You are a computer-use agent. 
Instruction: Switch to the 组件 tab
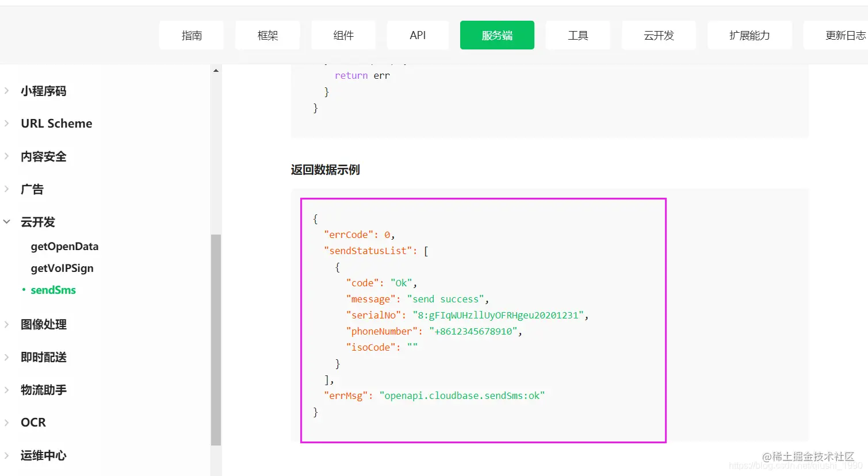pyautogui.click(x=343, y=35)
